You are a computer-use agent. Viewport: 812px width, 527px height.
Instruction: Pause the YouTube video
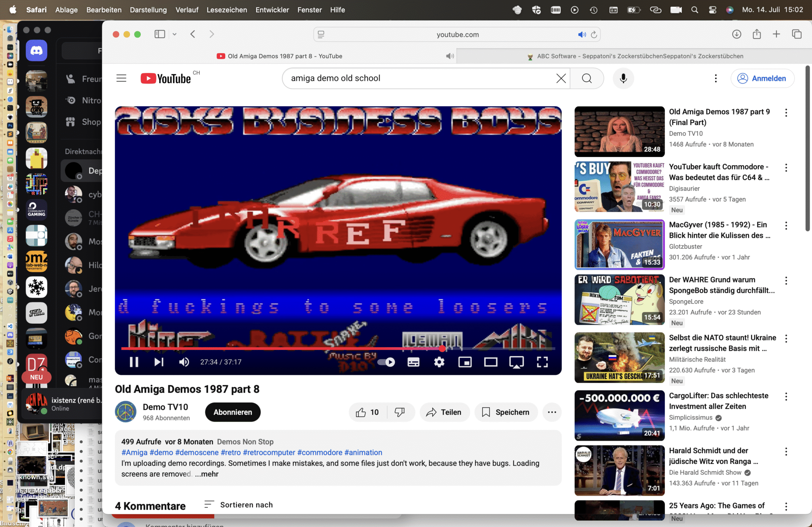134,362
